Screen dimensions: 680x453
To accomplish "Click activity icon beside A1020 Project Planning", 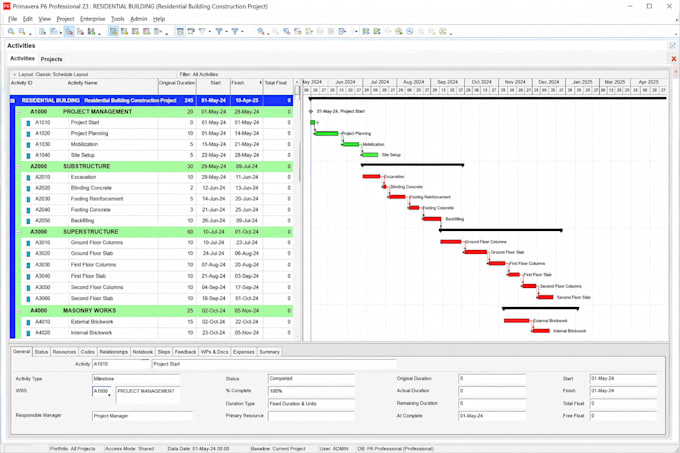I will click(28, 134).
